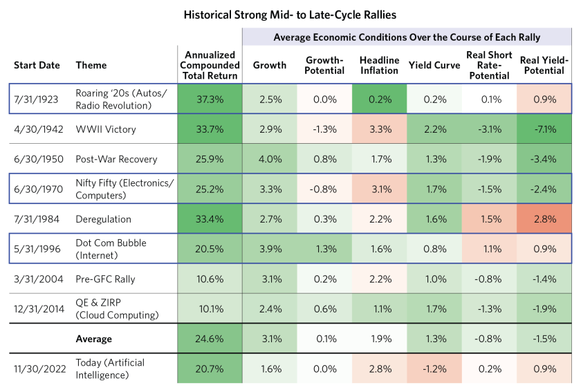
Task: Click the 'Theme' column header
Action: click(91, 66)
